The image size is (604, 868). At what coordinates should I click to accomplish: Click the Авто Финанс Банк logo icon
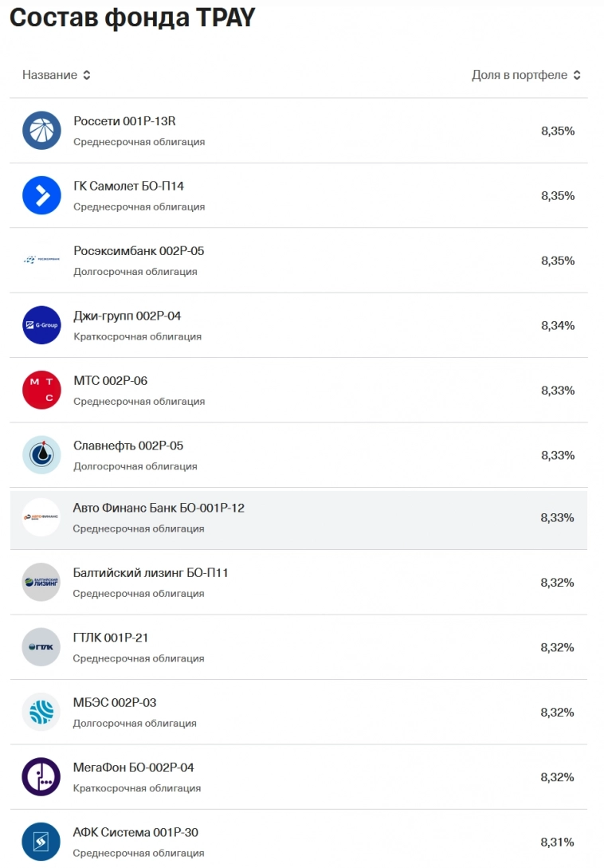pos(41,517)
